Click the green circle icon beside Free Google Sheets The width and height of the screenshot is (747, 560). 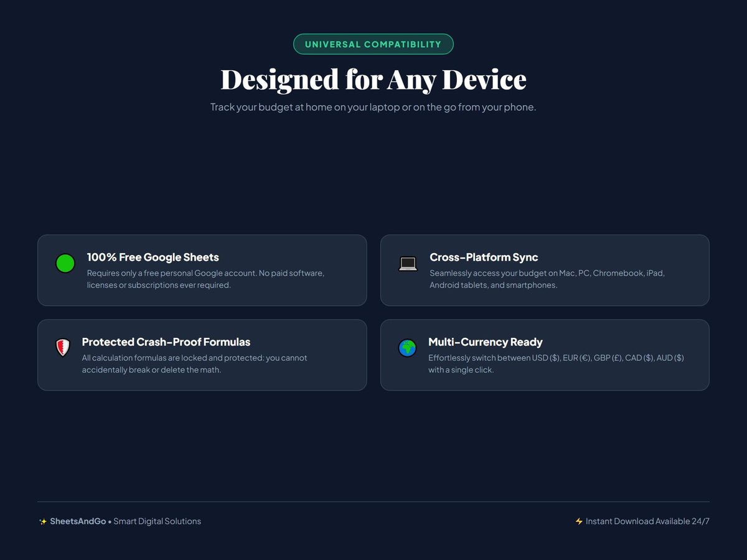[65, 264]
